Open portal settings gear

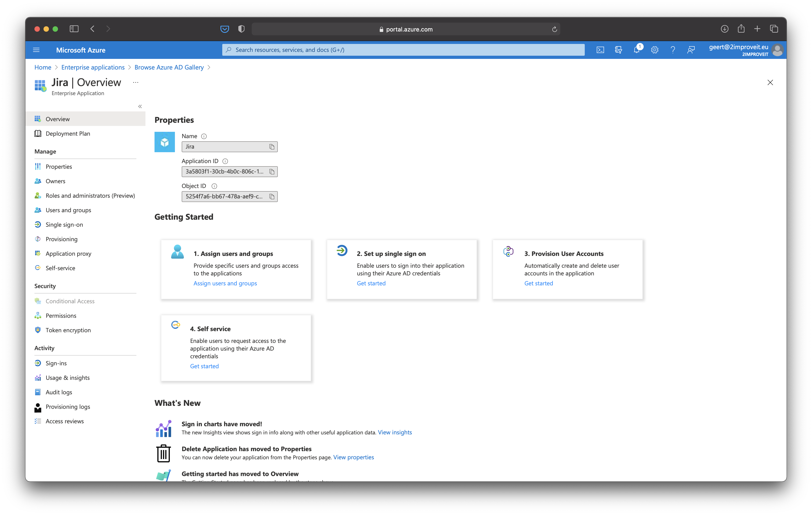click(x=655, y=50)
